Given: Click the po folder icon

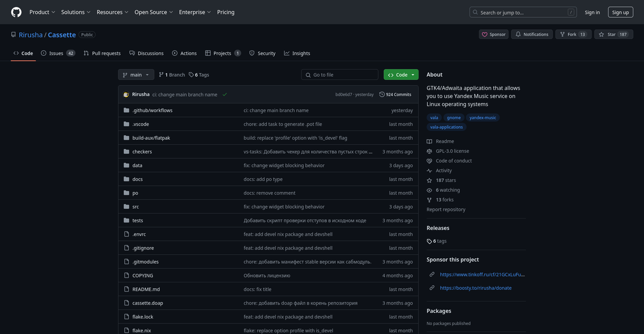Looking at the screenshot, I should pos(127,193).
